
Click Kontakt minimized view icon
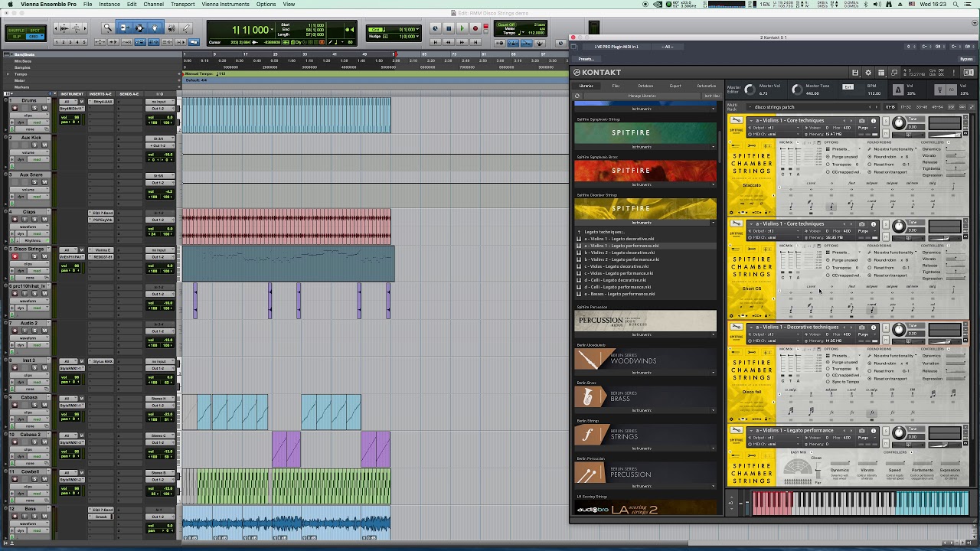click(894, 73)
